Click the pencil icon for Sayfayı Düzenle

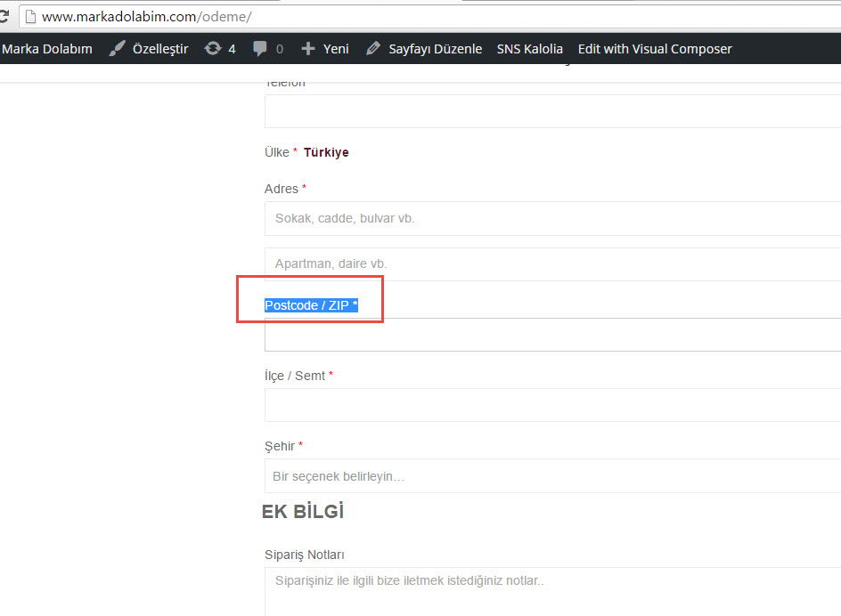[373, 49]
